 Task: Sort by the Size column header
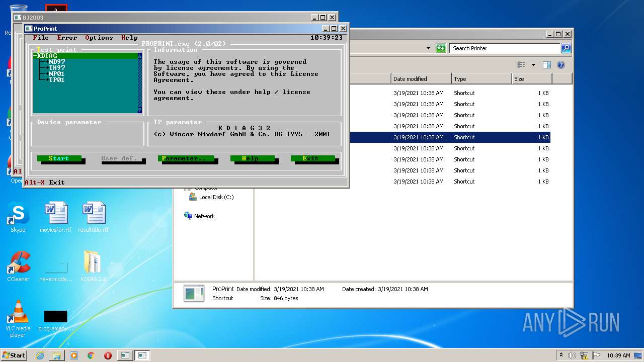coord(532,79)
